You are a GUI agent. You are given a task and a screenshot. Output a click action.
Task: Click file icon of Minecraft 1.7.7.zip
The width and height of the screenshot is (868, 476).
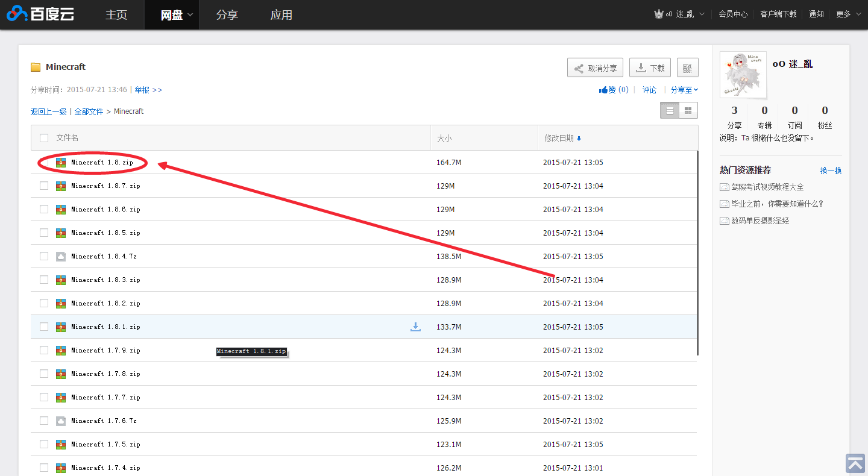point(61,398)
